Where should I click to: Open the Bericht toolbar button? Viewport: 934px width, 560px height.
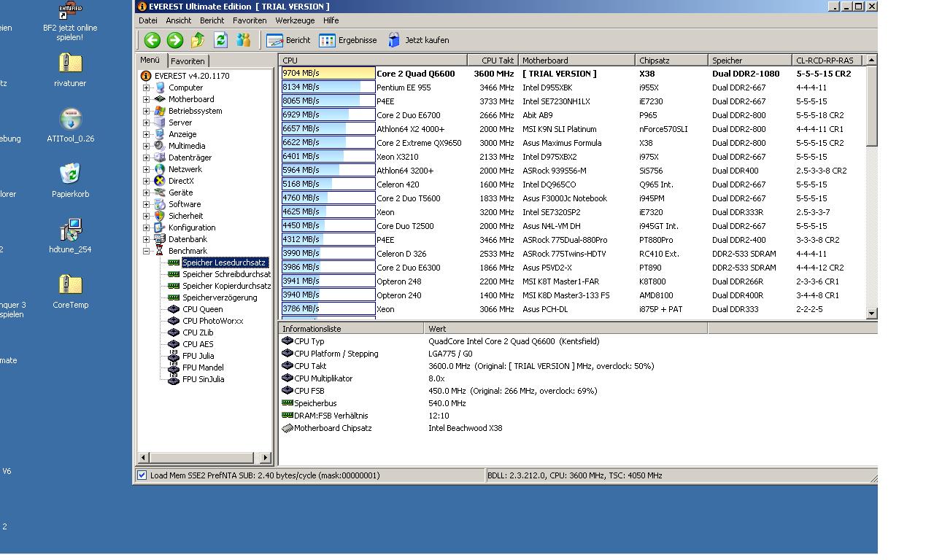click(288, 40)
